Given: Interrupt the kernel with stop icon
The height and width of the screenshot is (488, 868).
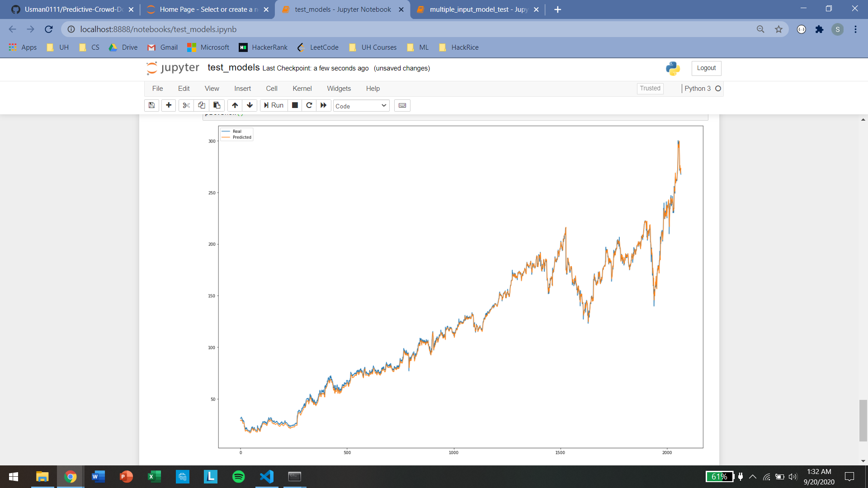Looking at the screenshot, I should 295,105.
